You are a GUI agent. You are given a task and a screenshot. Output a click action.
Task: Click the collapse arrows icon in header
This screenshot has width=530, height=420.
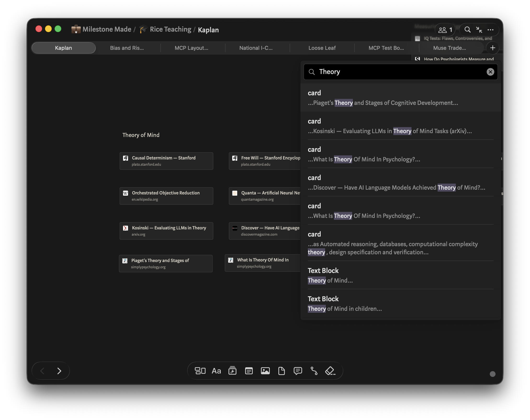pyautogui.click(x=479, y=30)
